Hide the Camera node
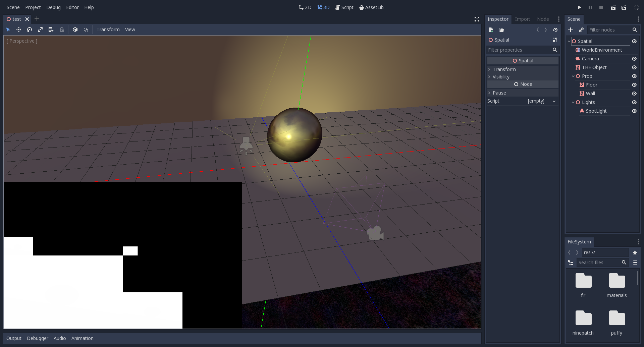Screen dimensions: 644x347 tap(634, 59)
